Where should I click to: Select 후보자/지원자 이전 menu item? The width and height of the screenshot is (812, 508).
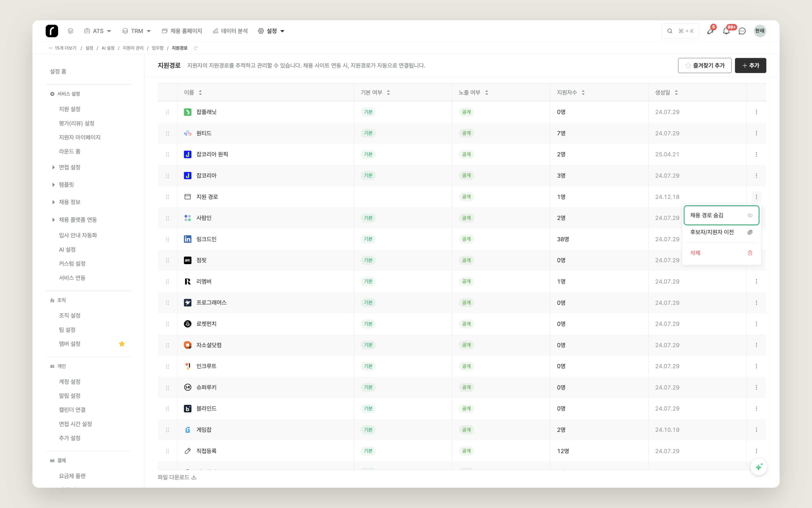click(x=721, y=232)
